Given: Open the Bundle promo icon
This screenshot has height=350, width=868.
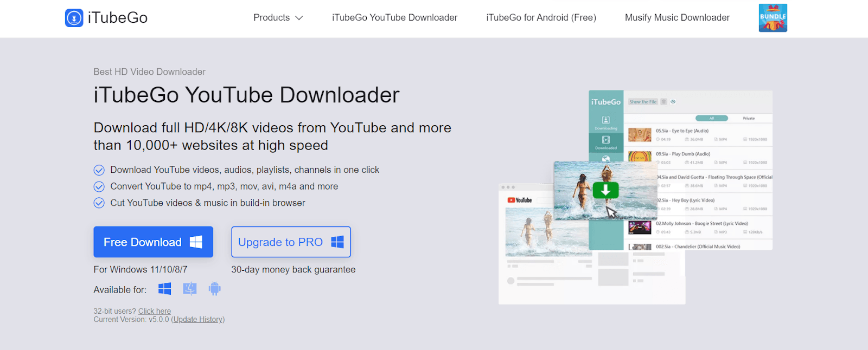Looking at the screenshot, I should click(x=773, y=18).
